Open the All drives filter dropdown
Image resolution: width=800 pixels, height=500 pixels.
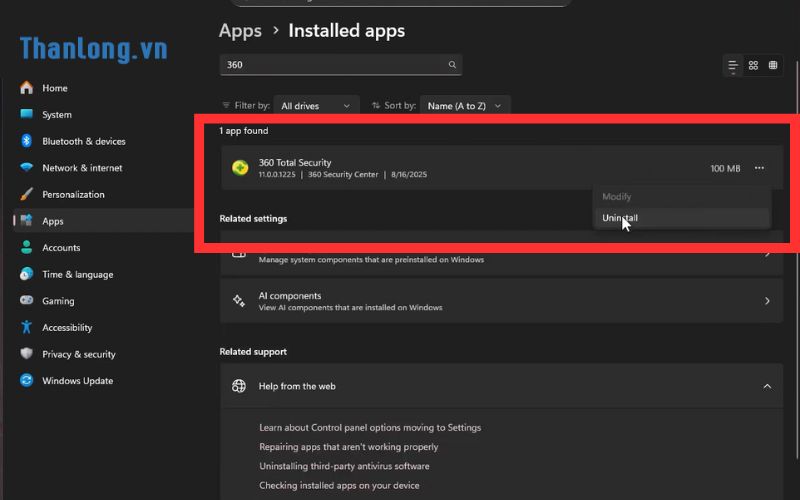[x=316, y=106]
